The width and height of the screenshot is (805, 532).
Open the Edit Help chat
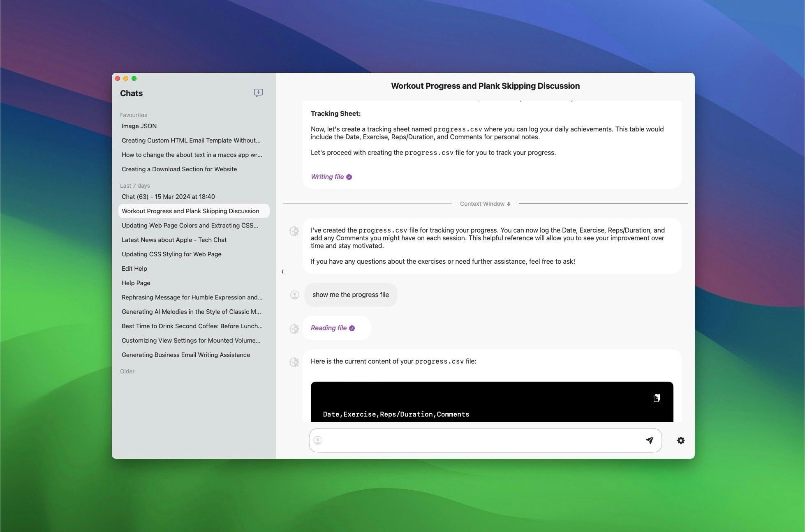pos(134,269)
